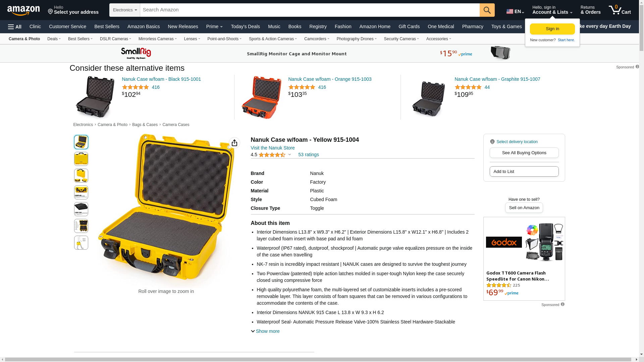Click inside the Search Amazon field

(x=310, y=10)
